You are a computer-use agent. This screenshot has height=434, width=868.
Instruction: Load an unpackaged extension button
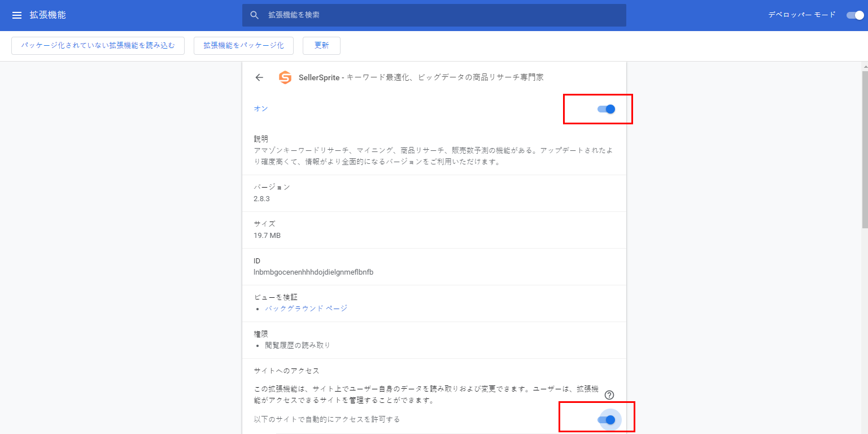[98, 45]
